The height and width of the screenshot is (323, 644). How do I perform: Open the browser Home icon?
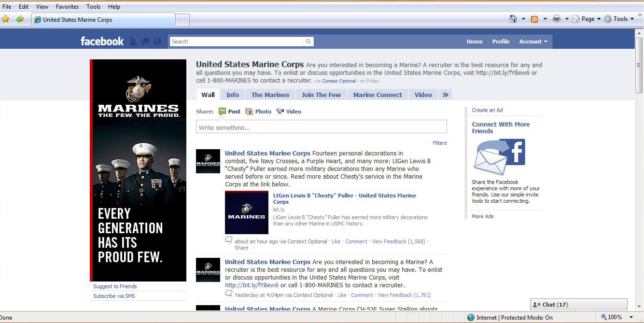(x=513, y=19)
